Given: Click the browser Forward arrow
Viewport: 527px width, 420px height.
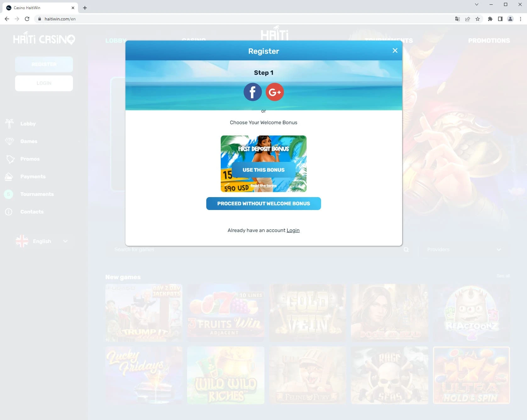Looking at the screenshot, I should pos(17,19).
